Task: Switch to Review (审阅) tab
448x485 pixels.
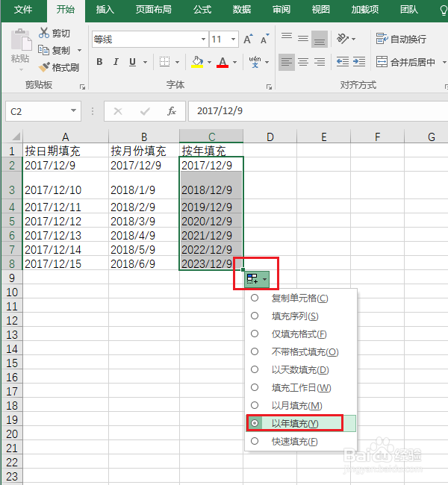Action: pyautogui.click(x=281, y=10)
